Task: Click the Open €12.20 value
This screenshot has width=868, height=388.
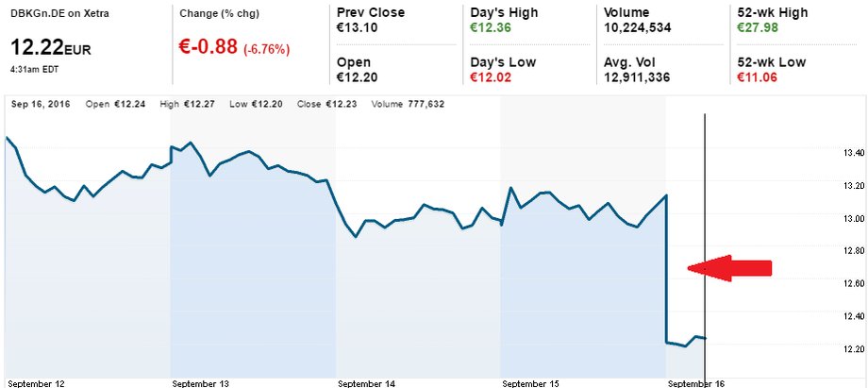Action: (357, 77)
